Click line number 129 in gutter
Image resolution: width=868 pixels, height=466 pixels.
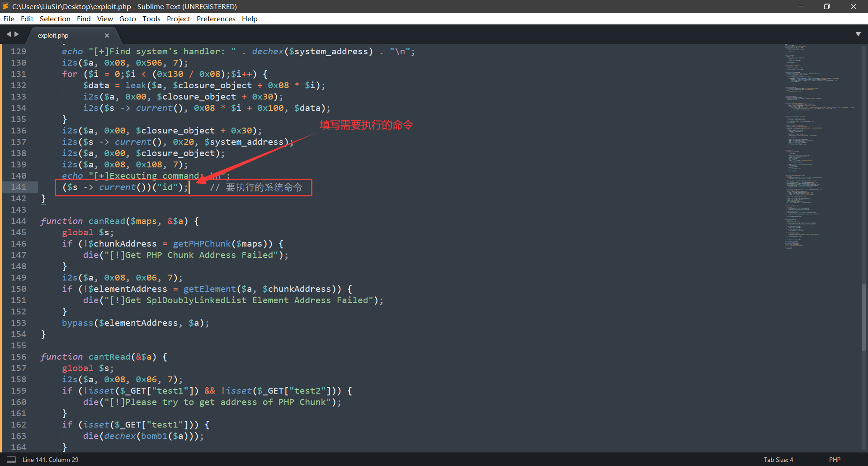[19, 52]
